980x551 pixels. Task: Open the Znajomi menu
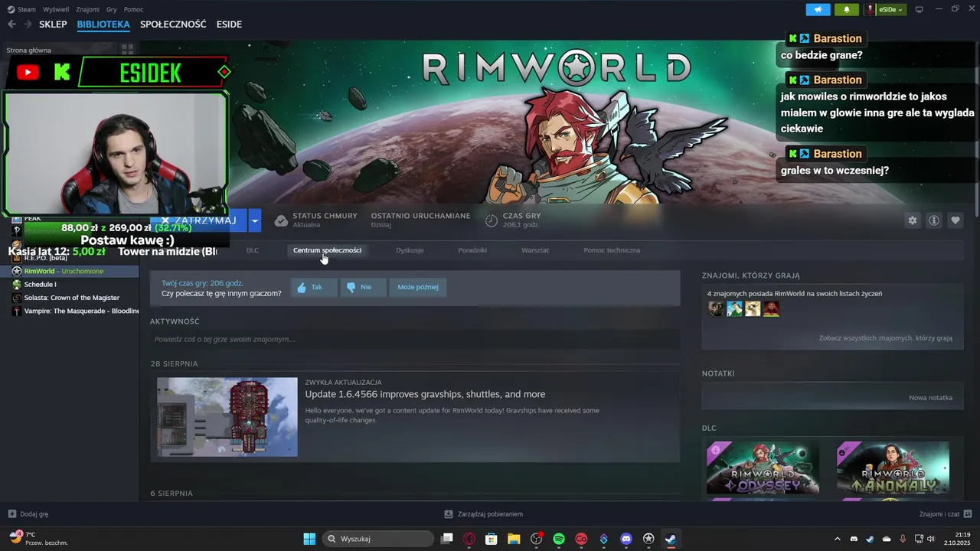pyautogui.click(x=87, y=9)
